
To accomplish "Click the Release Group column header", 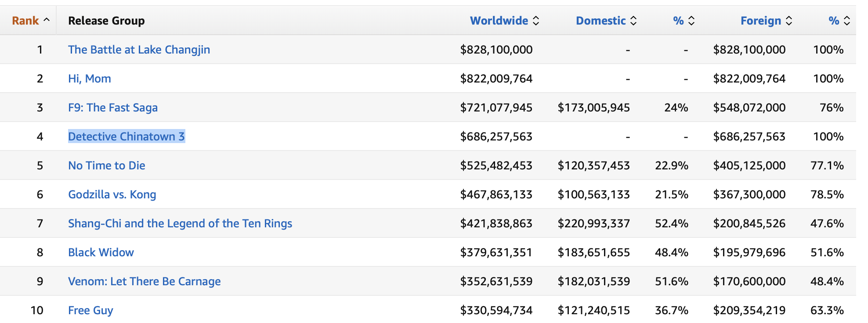I will (106, 21).
